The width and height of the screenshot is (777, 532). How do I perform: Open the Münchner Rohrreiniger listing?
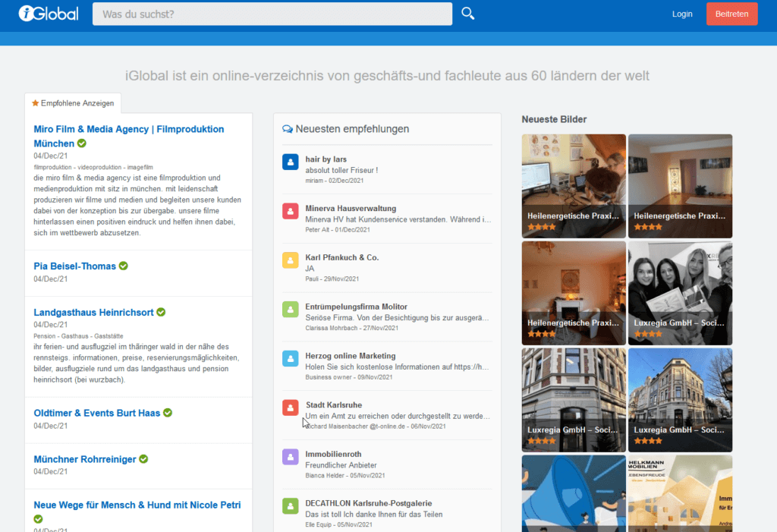(x=84, y=459)
